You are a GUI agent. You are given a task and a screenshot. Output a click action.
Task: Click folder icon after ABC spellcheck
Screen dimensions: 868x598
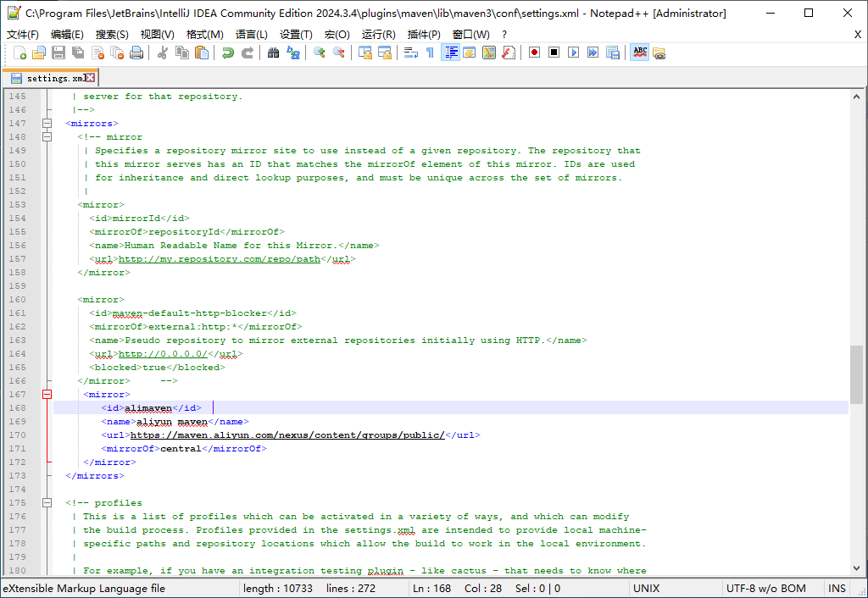click(659, 53)
